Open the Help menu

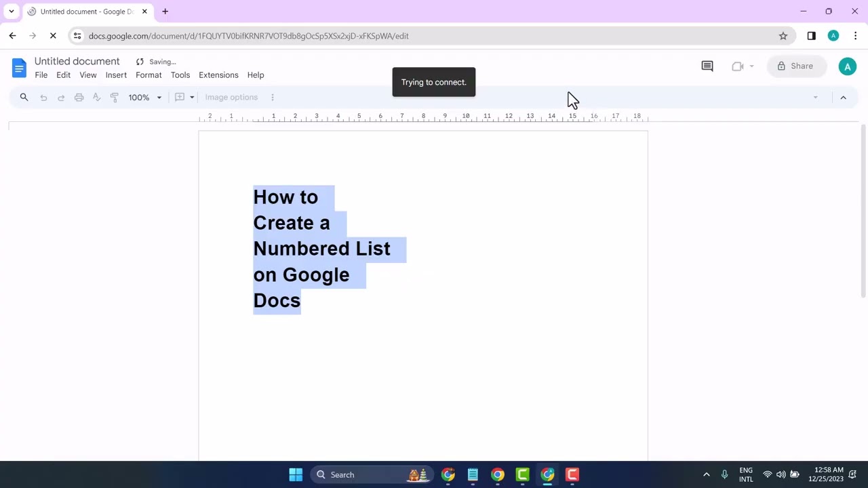click(256, 75)
